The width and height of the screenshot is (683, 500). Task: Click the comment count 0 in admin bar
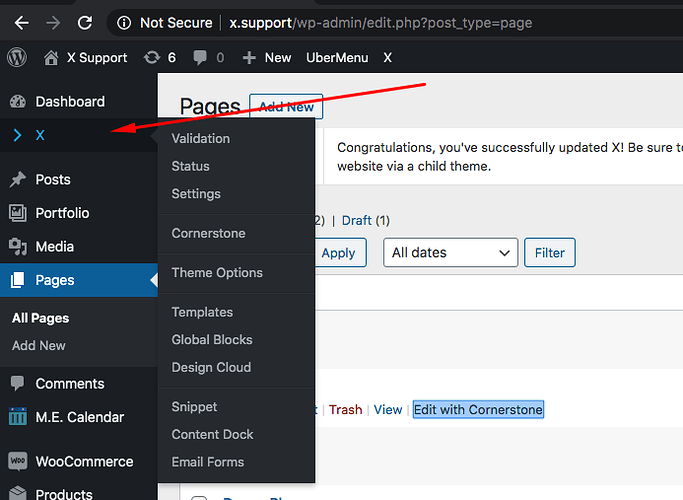220,57
